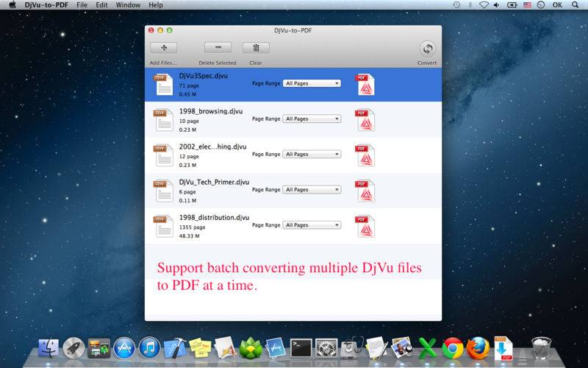588x368 pixels.
Task: Click the DjVu file icon for 1998_distribution.djvu
Action: click(163, 226)
